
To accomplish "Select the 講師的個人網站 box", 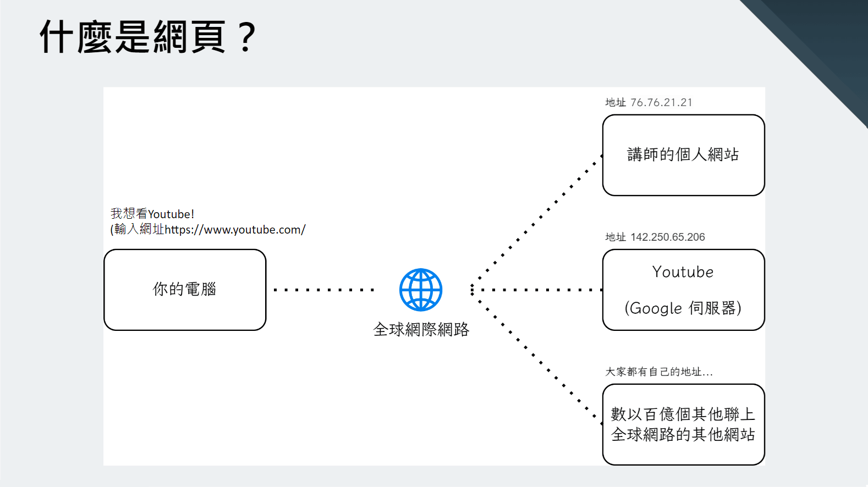I will 683,155.
